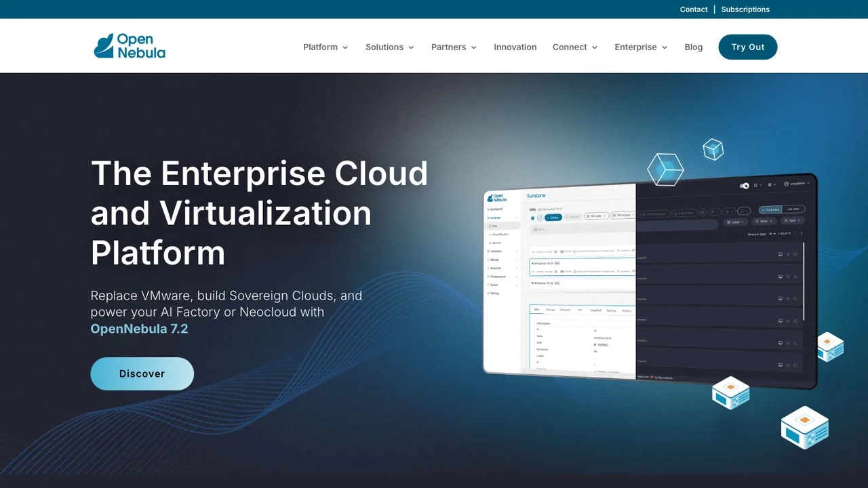Image resolution: width=868 pixels, height=488 pixels.
Task: Expand the Solutions dropdown menu
Action: tap(390, 47)
